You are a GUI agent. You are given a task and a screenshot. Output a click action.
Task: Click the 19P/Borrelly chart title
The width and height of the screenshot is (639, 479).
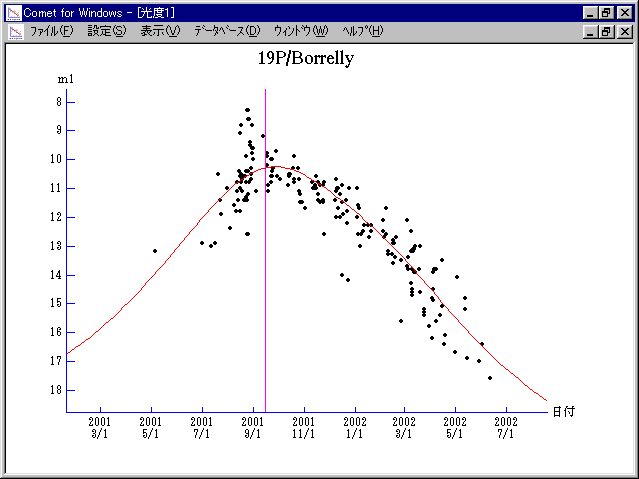point(306,58)
